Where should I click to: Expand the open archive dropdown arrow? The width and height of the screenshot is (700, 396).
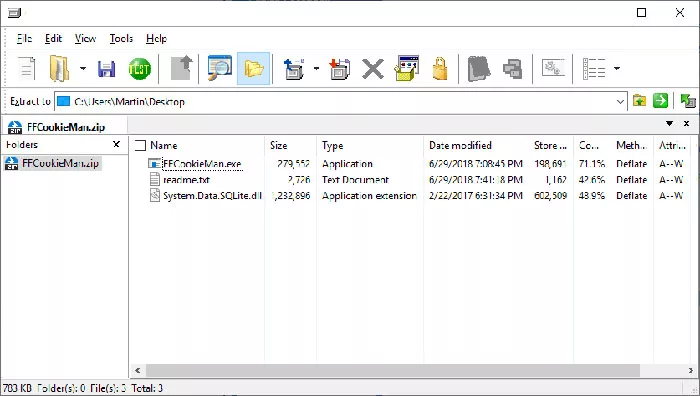tap(83, 69)
